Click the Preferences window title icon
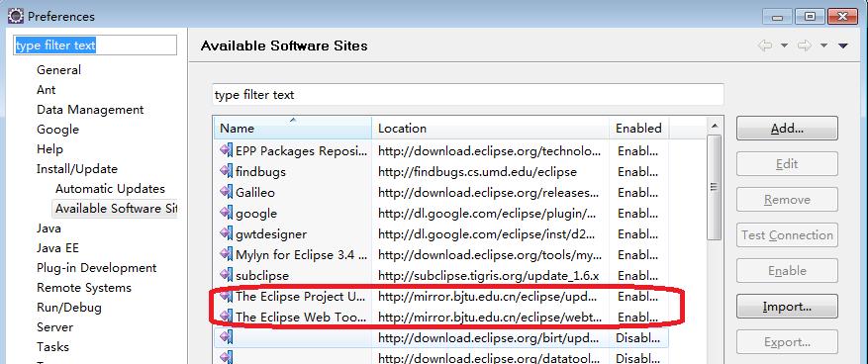The height and width of the screenshot is (364, 868). click(x=16, y=16)
